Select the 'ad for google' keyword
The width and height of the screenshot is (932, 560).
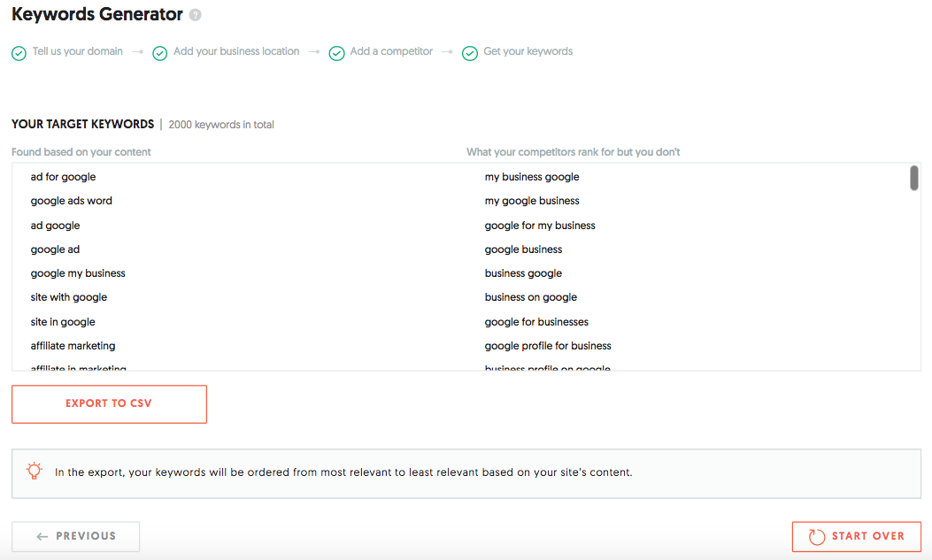click(63, 177)
